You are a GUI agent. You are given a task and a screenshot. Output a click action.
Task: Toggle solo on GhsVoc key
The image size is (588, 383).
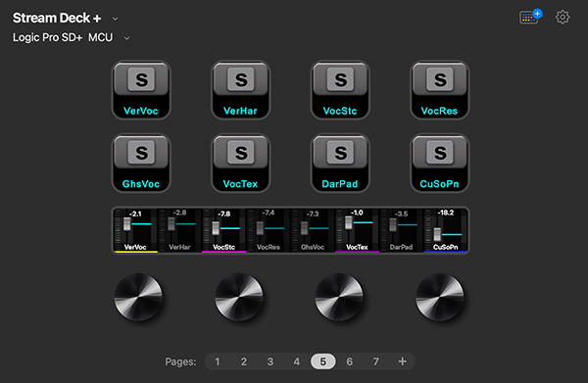point(141,164)
